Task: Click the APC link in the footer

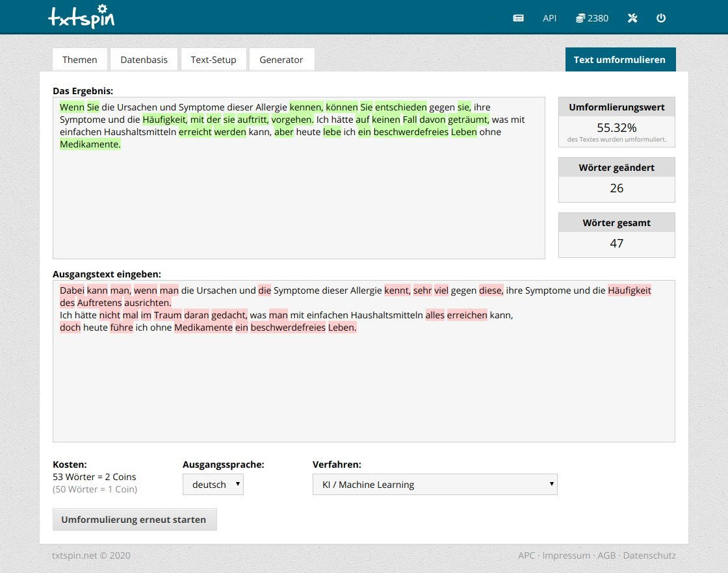Action: point(527,555)
